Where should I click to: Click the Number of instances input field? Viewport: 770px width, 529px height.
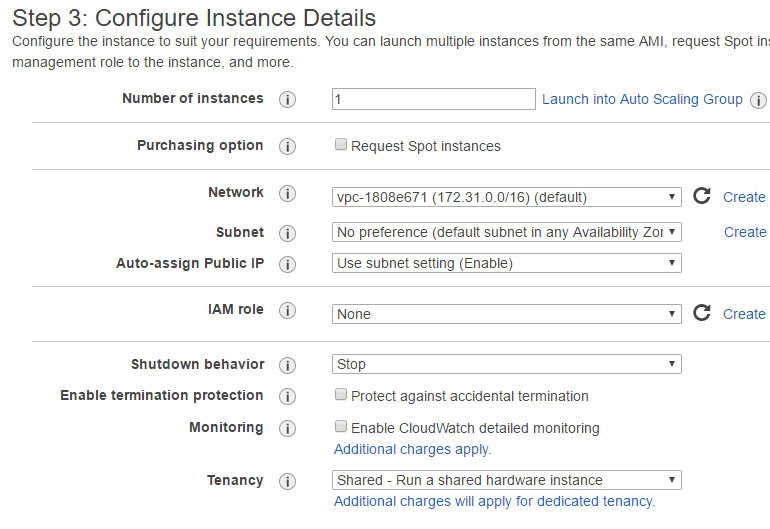(x=434, y=99)
